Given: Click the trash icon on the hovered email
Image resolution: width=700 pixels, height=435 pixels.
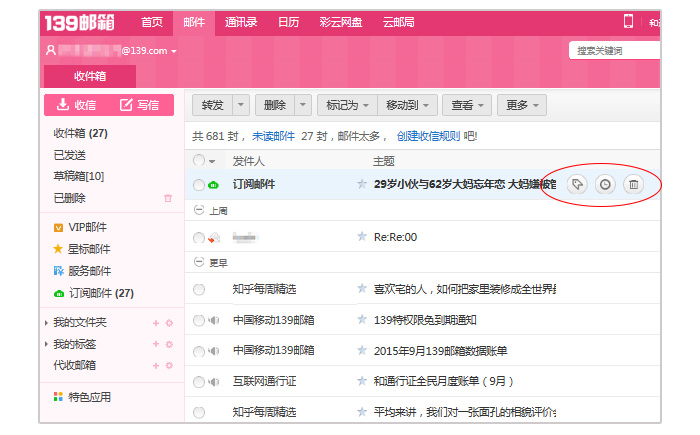Looking at the screenshot, I should click(633, 184).
